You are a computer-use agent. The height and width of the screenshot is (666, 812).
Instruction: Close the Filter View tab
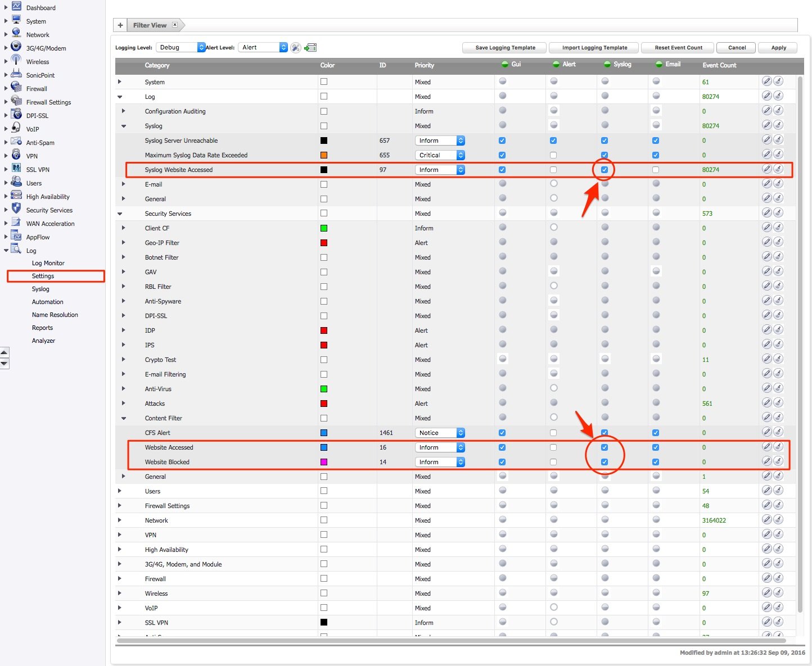tap(175, 25)
